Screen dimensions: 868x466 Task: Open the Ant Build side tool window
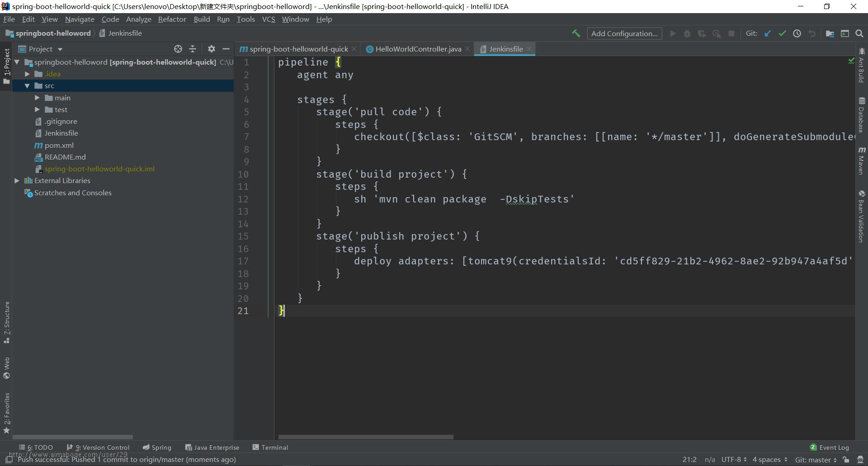pos(862,65)
